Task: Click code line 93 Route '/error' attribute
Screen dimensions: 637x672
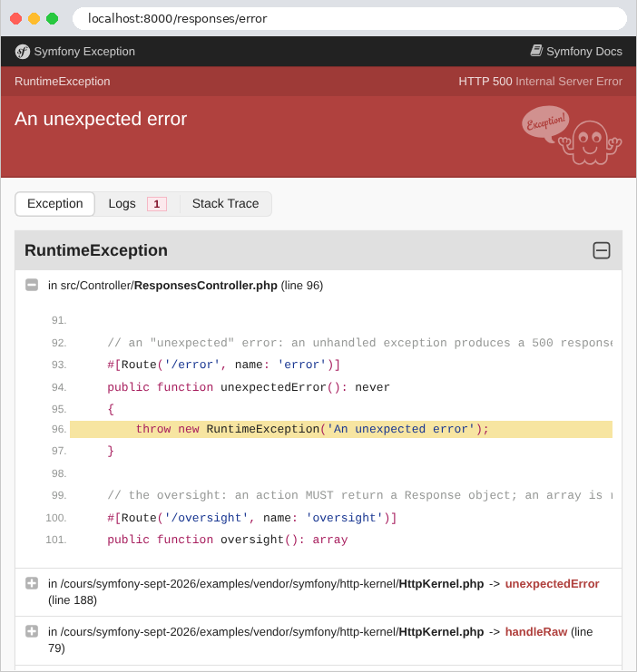Action: (223, 365)
